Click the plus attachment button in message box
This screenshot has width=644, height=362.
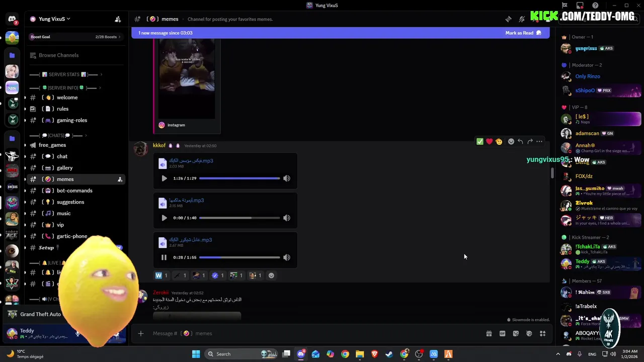(141, 333)
